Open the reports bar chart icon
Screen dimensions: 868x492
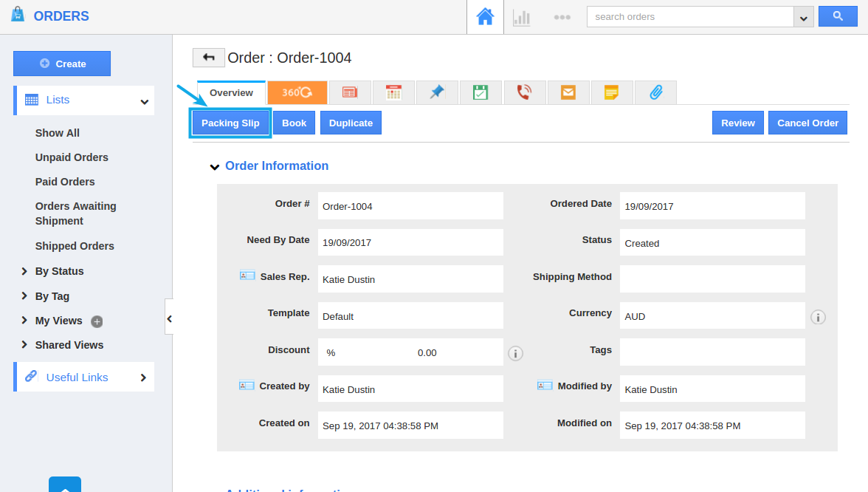[x=521, y=17]
